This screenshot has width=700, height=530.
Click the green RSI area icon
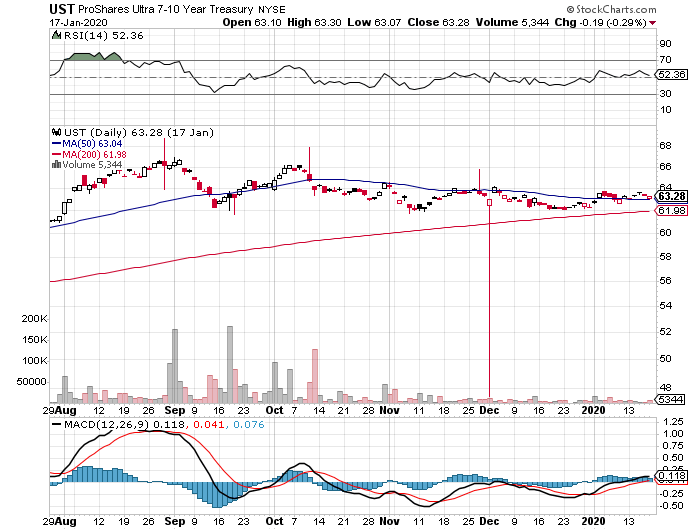point(56,35)
